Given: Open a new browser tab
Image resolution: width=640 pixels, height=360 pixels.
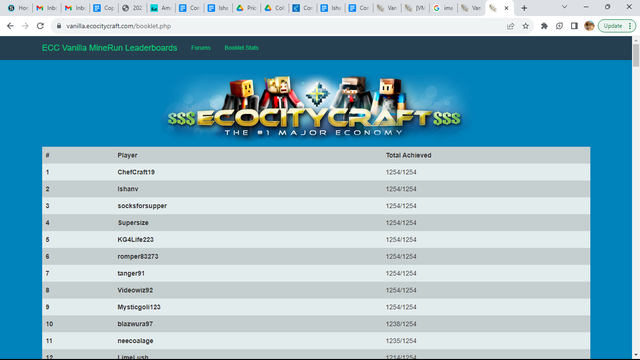Looking at the screenshot, I should [524, 8].
